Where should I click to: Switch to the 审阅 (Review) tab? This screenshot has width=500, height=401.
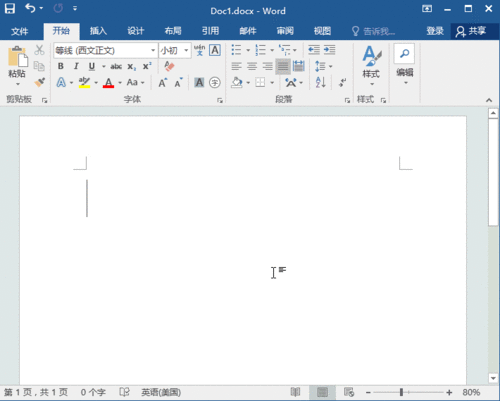click(x=285, y=31)
